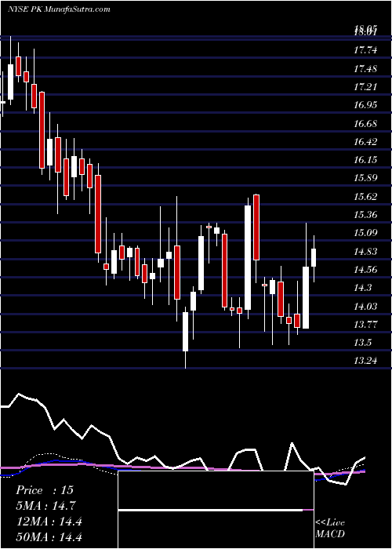
Task: Click the 12MA : 14.4 readout
Action: coord(49,522)
